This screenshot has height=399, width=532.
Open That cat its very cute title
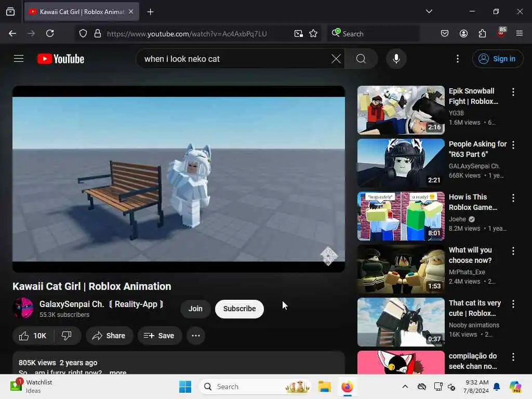pos(475,308)
